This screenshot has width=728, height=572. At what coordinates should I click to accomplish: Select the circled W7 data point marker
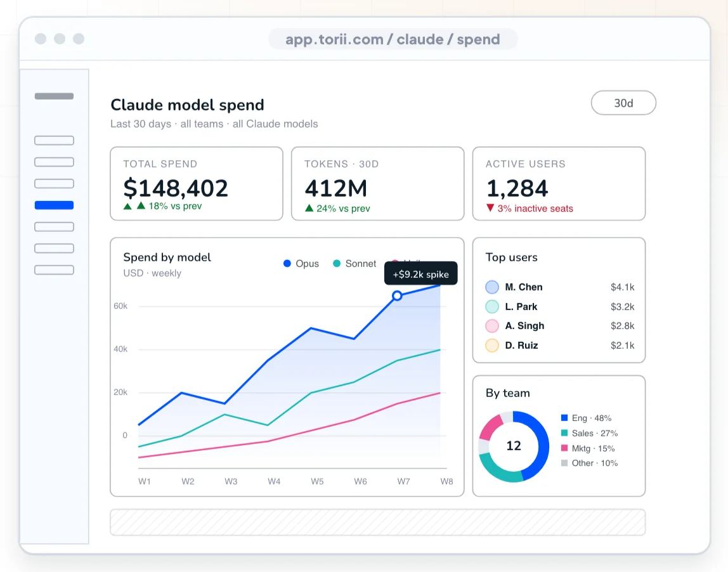397,296
